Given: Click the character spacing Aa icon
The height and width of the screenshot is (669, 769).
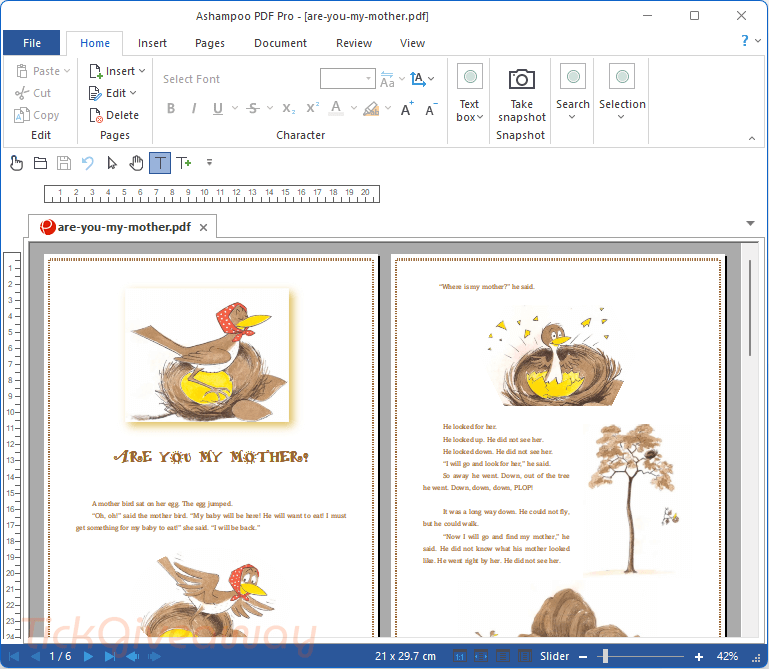Looking at the screenshot, I should pyautogui.click(x=387, y=79).
